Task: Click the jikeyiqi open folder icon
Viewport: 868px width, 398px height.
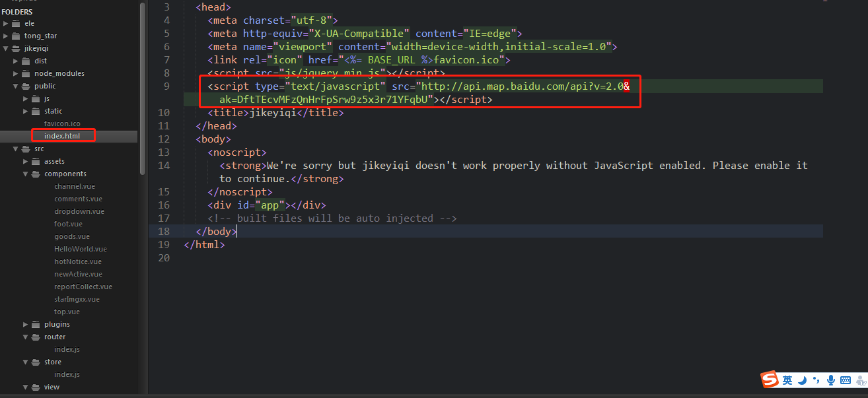Action: click(x=16, y=48)
